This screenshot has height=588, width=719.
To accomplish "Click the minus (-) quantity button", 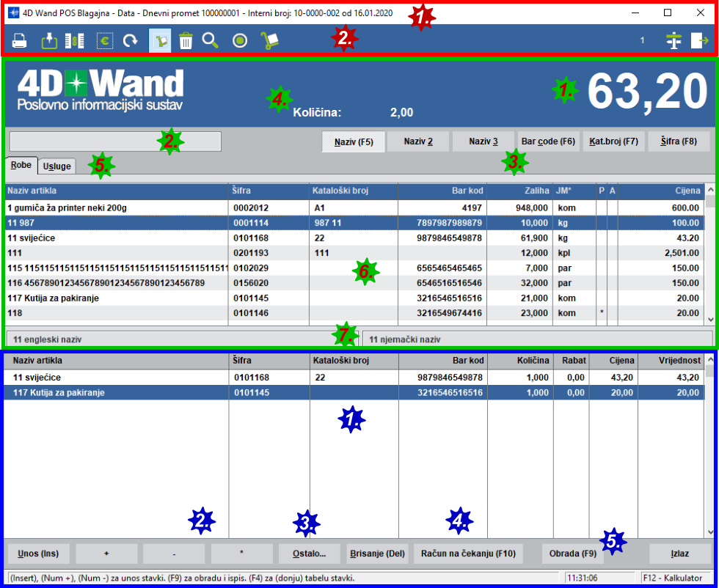I will pos(175,554).
